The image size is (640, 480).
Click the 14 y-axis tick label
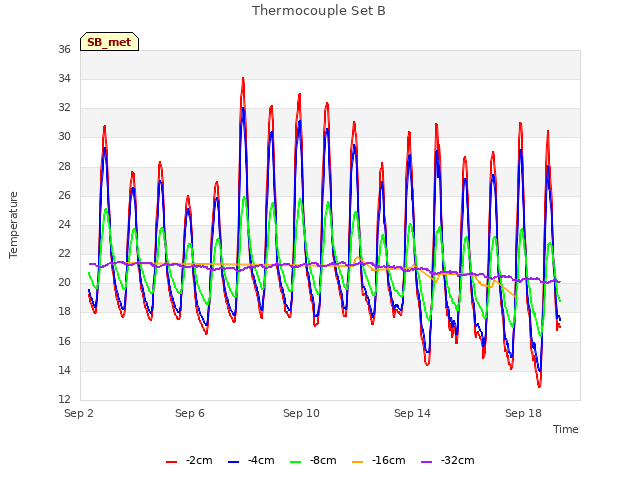[x=64, y=370]
